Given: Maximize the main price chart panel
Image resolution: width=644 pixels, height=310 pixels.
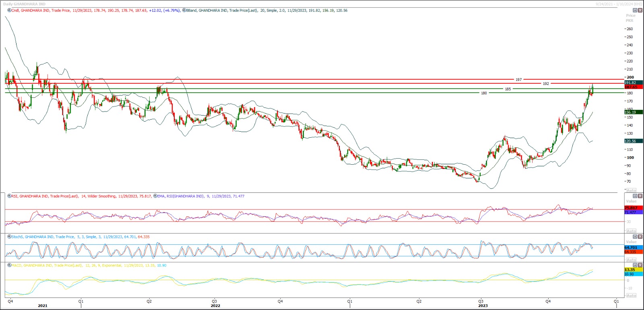Looking at the screenshot, I should click(635, 10).
